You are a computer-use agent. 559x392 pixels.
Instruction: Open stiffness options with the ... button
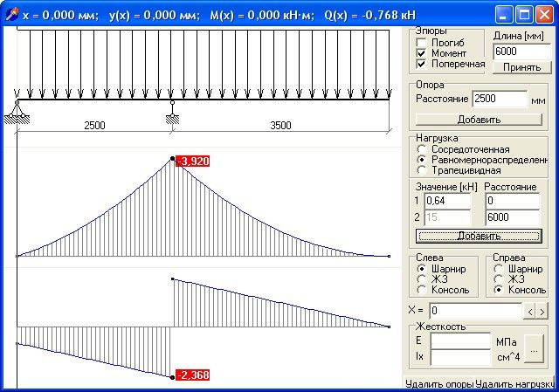[536, 349]
